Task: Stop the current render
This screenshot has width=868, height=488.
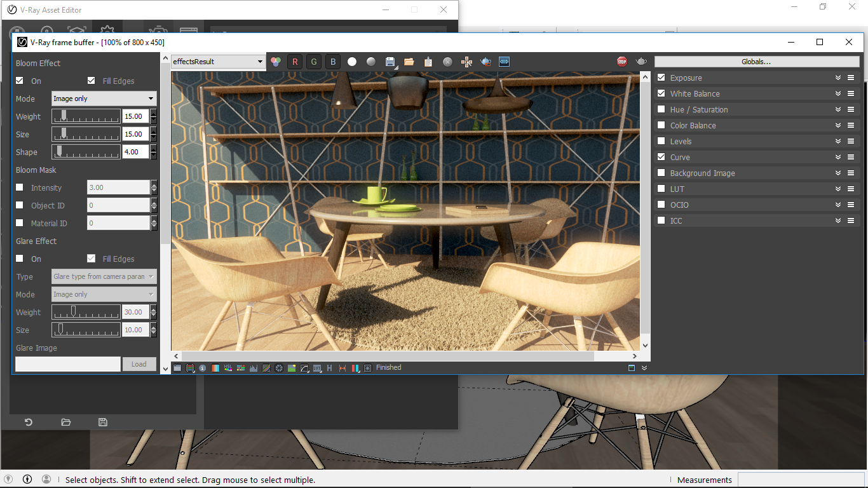Action: point(621,61)
